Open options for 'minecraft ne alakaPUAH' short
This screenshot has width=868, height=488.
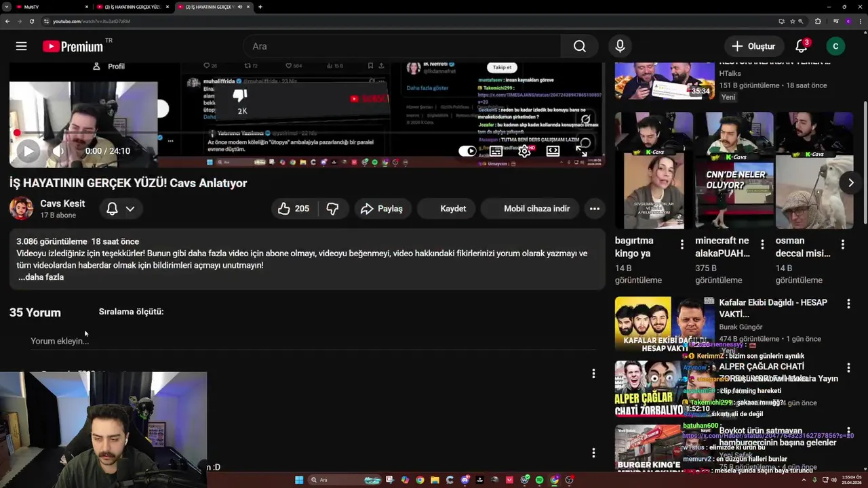(x=762, y=244)
